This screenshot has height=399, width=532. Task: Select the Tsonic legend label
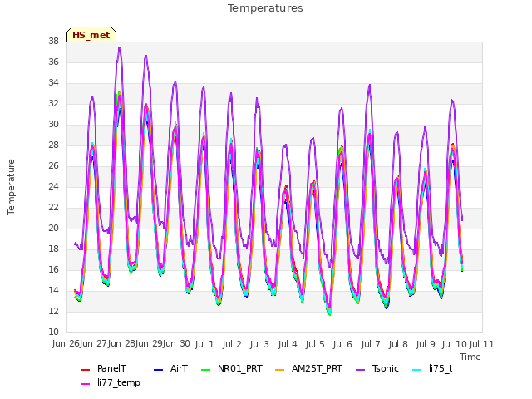[386, 369]
